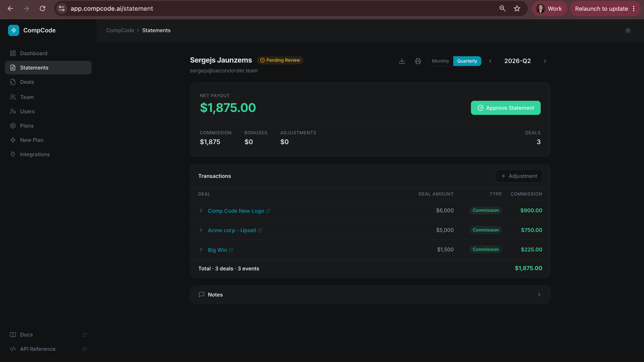The height and width of the screenshot is (362, 644).
Task: Click the Approve Statement button
Action: coord(506,108)
